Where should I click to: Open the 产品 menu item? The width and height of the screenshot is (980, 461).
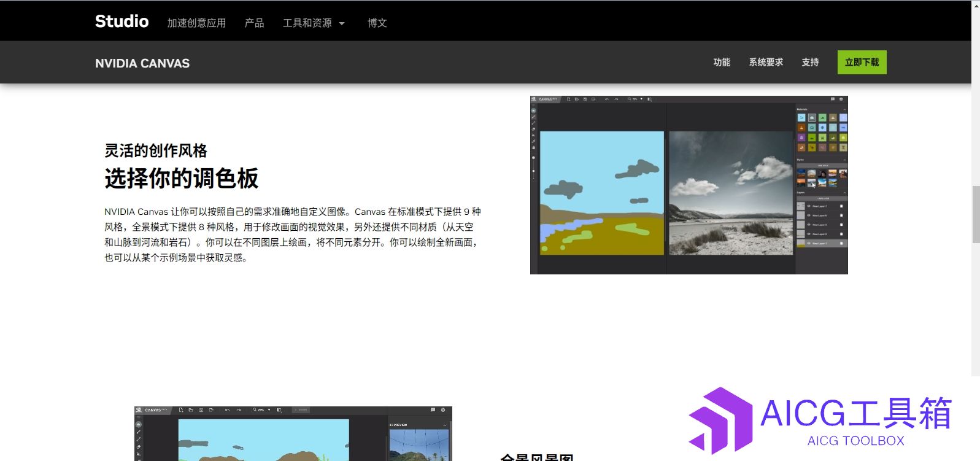pyautogui.click(x=254, y=23)
